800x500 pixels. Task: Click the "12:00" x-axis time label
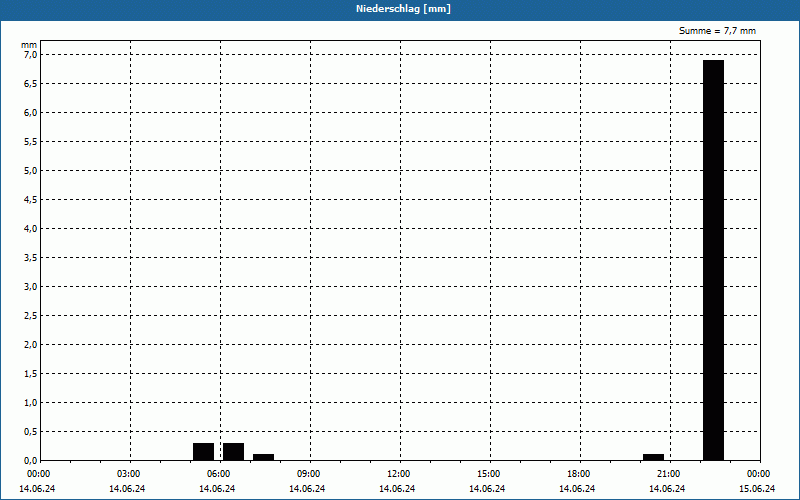coord(399,474)
